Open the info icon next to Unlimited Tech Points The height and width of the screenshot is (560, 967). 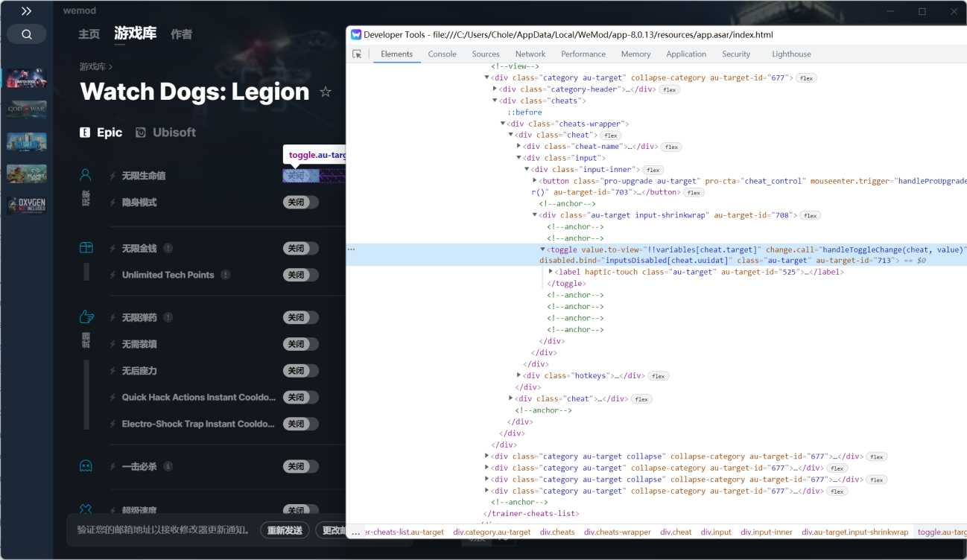coord(226,275)
